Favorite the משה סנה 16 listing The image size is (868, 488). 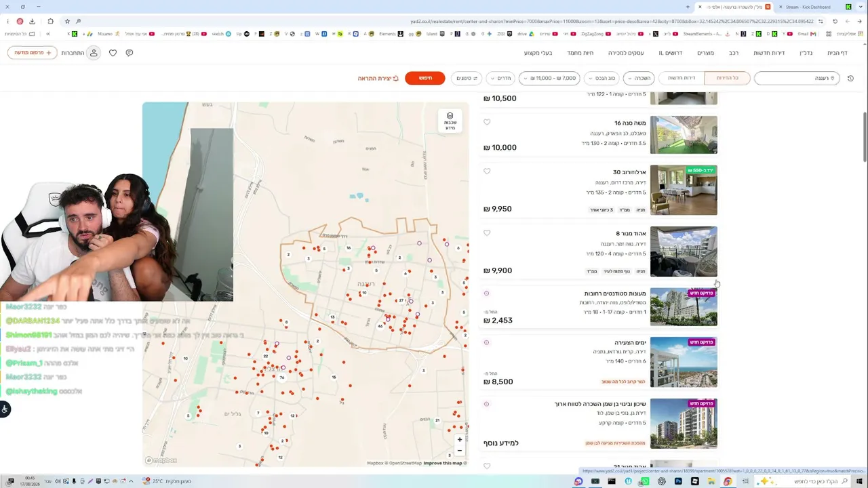[x=487, y=123]
